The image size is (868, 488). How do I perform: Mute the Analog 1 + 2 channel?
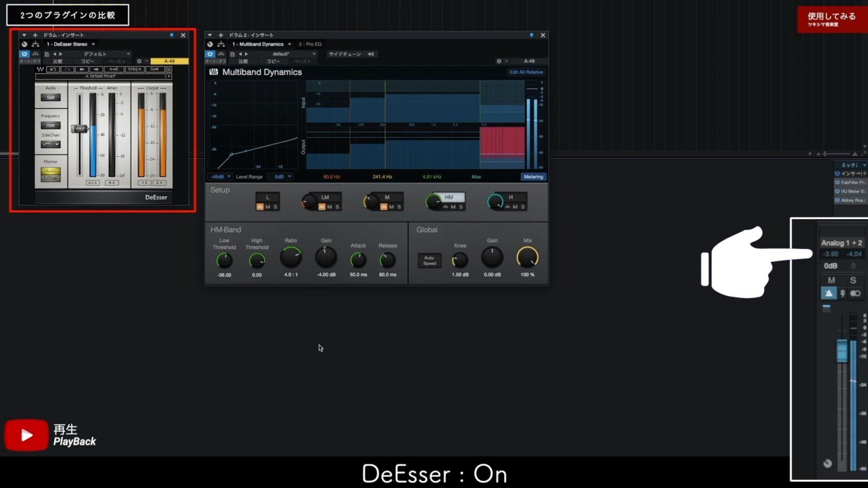831,280
